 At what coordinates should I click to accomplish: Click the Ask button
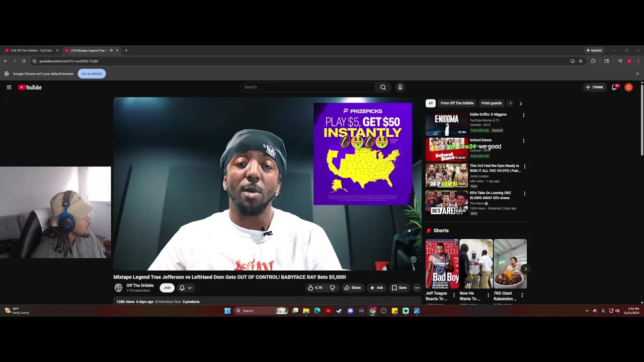coord(376,288)
